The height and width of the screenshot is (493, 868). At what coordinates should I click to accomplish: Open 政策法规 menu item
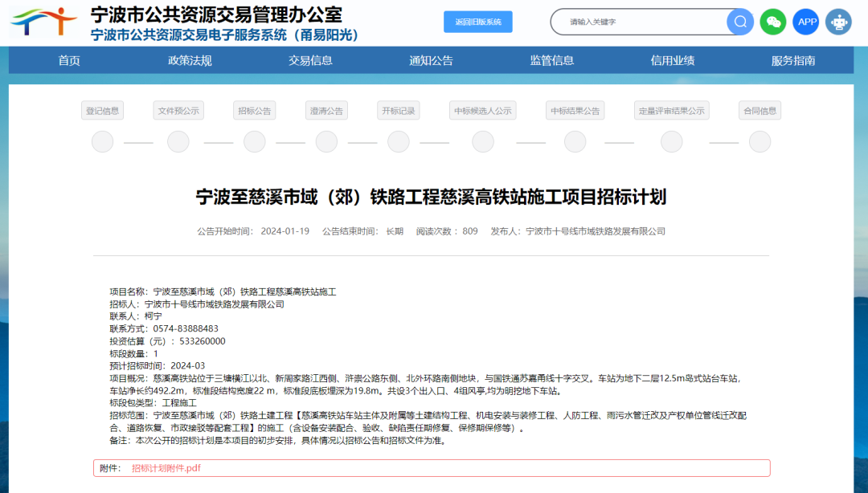(190, 60)
